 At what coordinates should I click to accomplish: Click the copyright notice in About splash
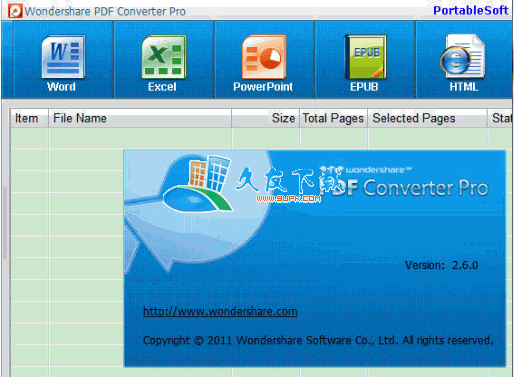[x=318, y=340]
